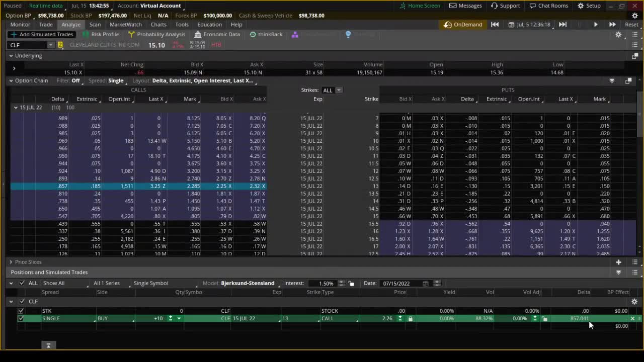
Task: Collapse Positions and Simulated Trades section
Action: pyautogui.click(x=618, y=273)
